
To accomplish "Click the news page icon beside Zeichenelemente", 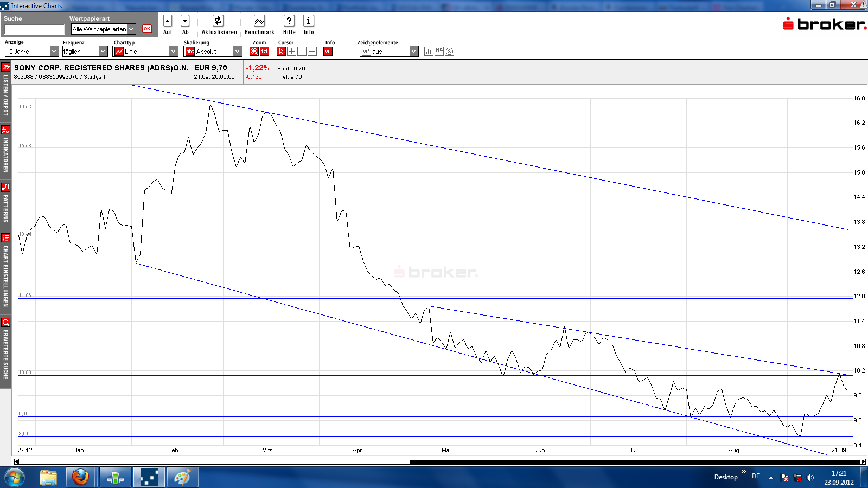I will coord(439,52).
